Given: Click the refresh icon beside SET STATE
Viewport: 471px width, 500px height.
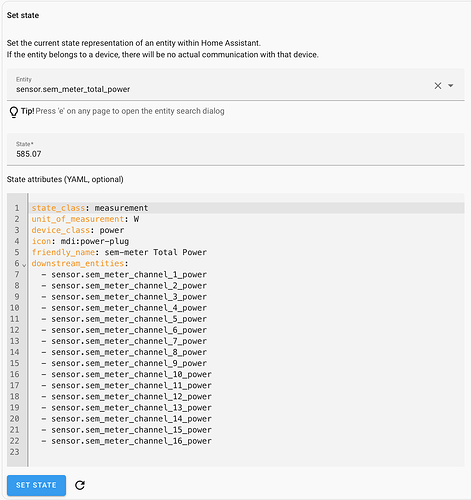Looking at the screenshot, I should coord(80,485).
